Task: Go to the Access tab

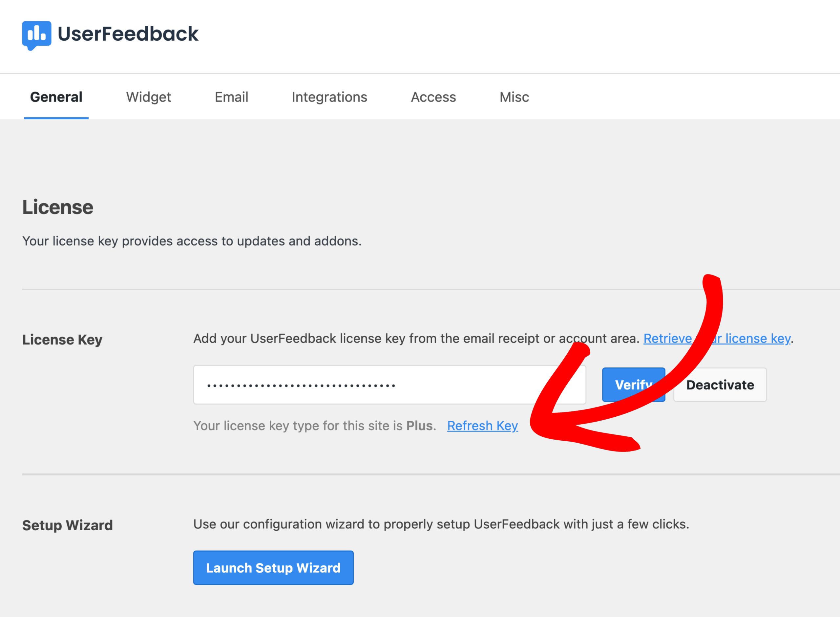Action: 433,97
